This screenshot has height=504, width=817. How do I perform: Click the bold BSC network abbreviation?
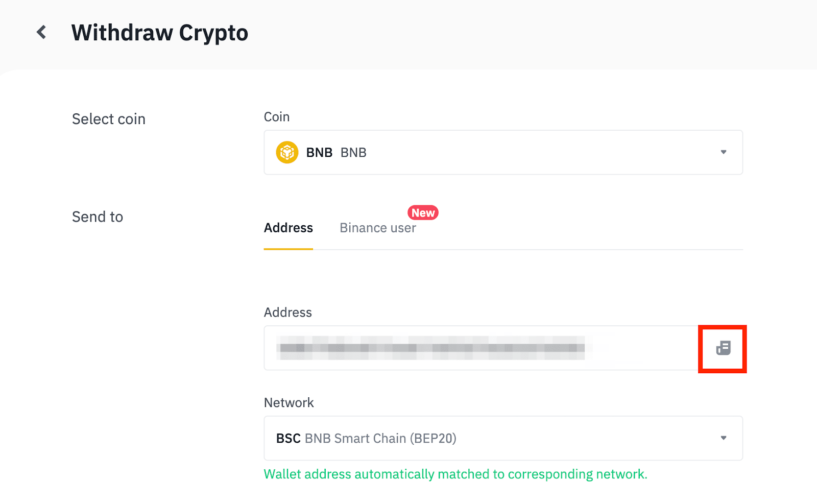point(288,439)
